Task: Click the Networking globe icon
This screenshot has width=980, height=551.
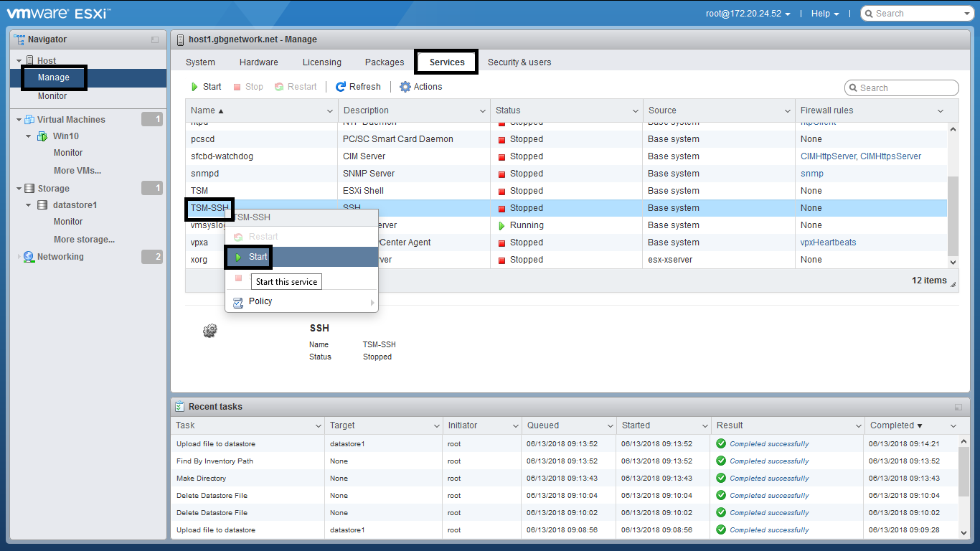Action: point(29,257)
